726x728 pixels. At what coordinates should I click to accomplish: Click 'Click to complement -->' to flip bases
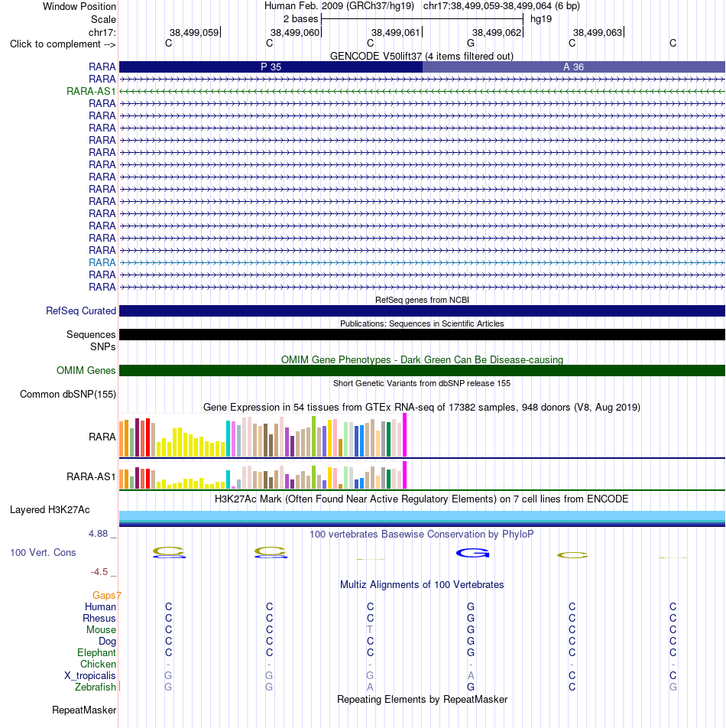(63, 44)
